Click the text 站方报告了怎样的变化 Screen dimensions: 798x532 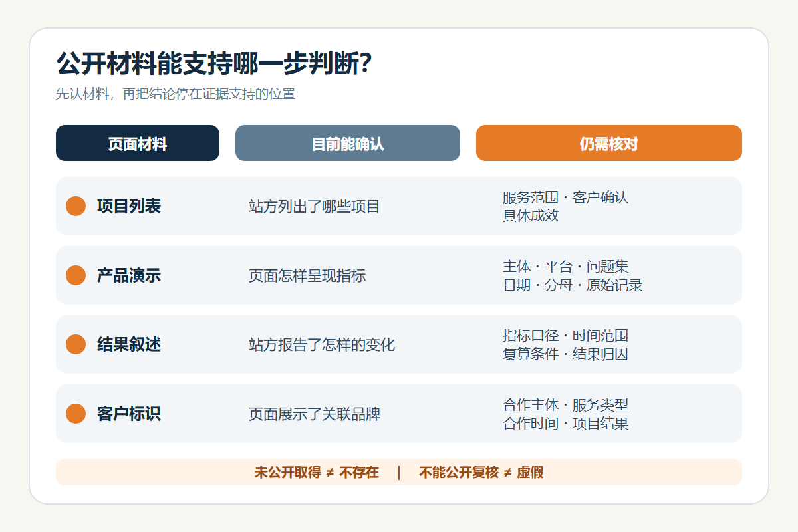(322, 344)
